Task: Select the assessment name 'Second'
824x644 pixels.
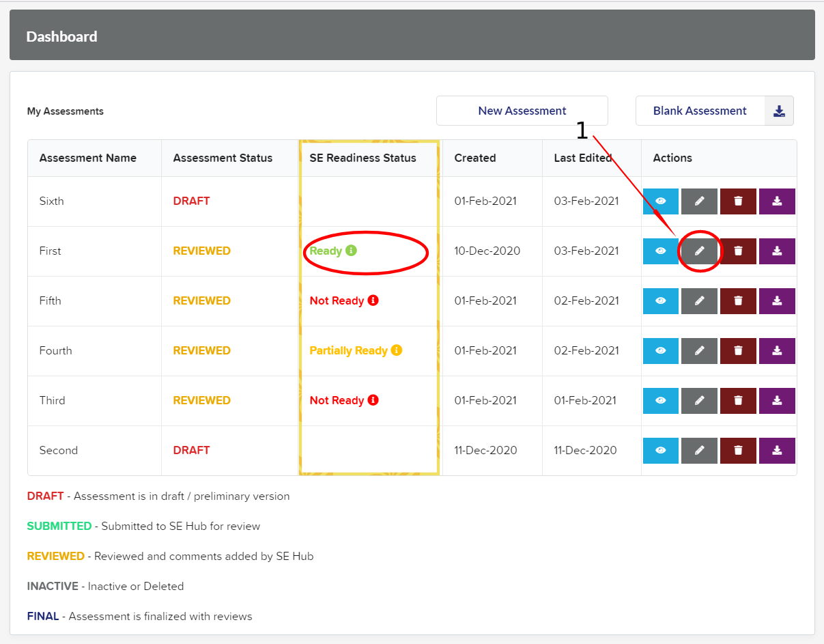Action: pos(58,450)
